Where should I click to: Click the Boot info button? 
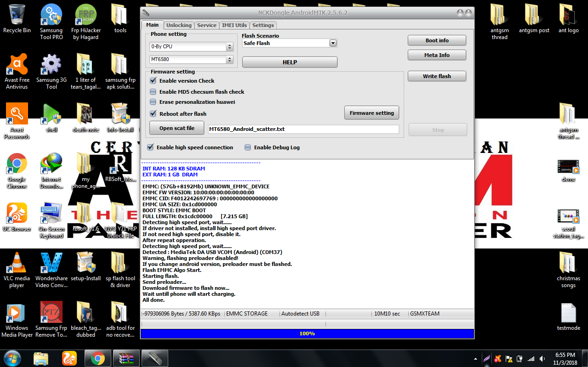[437, 40]
